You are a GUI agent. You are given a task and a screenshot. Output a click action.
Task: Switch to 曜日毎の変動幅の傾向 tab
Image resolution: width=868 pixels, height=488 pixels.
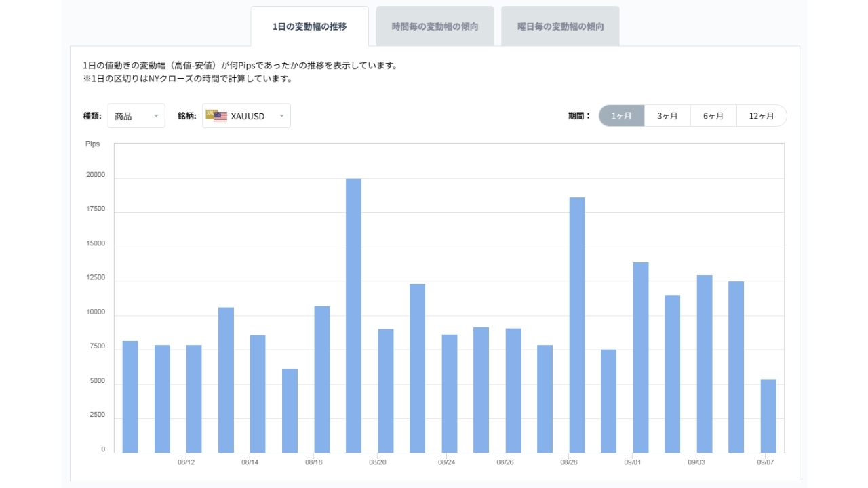560,26
